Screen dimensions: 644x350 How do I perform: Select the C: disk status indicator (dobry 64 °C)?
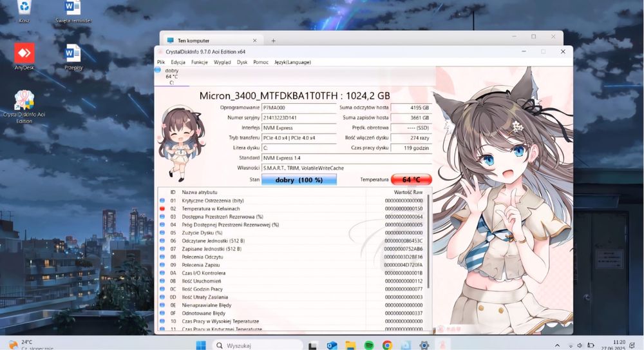pos(171,77)
